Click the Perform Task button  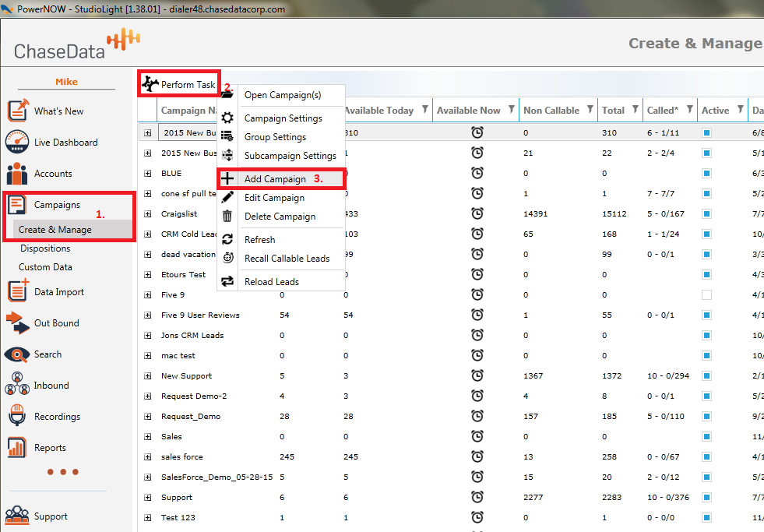pyautogui.click(x=179, y=84)
